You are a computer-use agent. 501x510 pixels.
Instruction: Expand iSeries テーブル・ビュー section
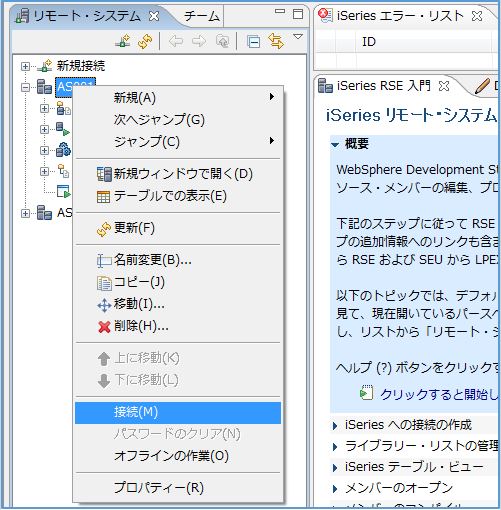(x=335, y=468)
